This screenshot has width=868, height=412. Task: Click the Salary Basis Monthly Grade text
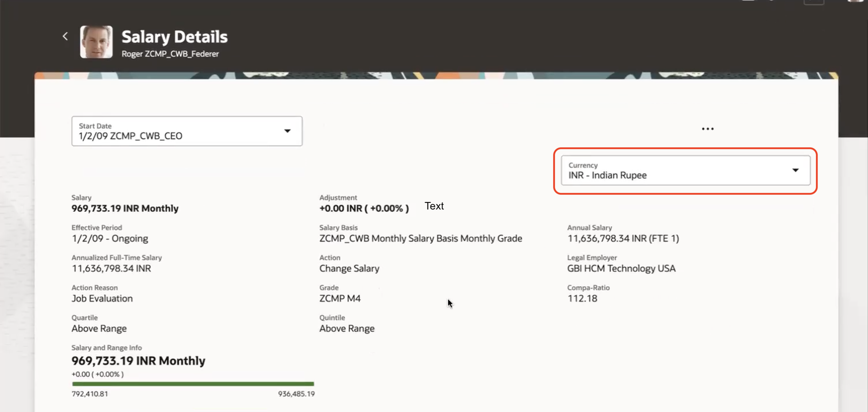420,238
